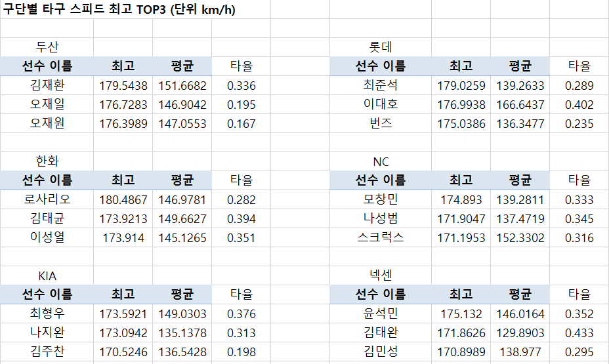Select player name cell 최형우

[47, 313]
